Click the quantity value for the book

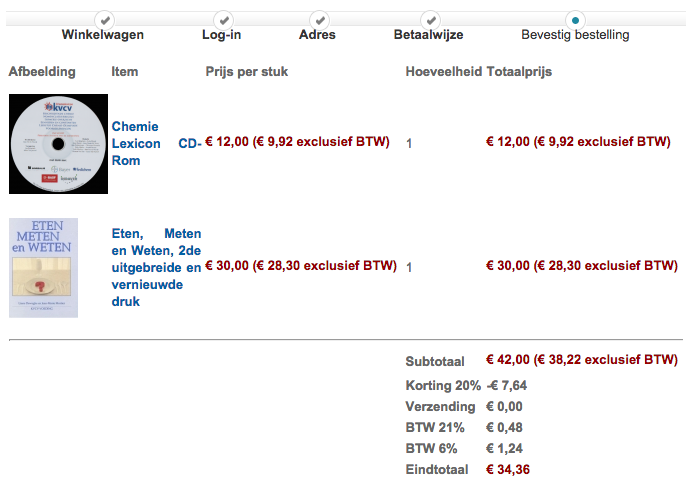click(409, 267)
